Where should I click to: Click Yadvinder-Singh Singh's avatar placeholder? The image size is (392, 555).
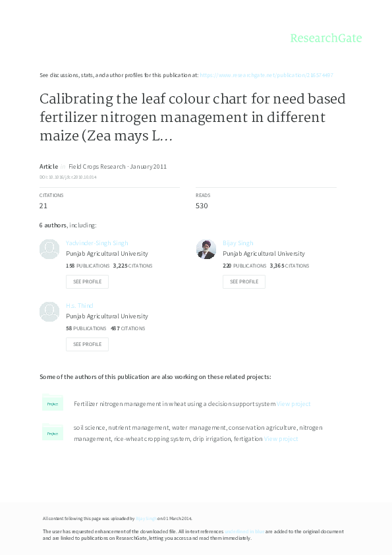[x=49, y=248]
